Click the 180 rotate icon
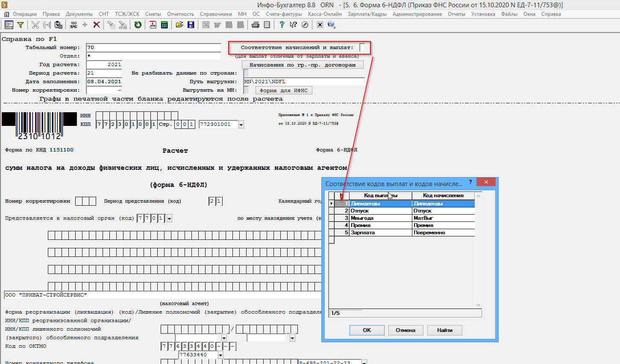The image size is (620, 364). click(x=73, y=25)
